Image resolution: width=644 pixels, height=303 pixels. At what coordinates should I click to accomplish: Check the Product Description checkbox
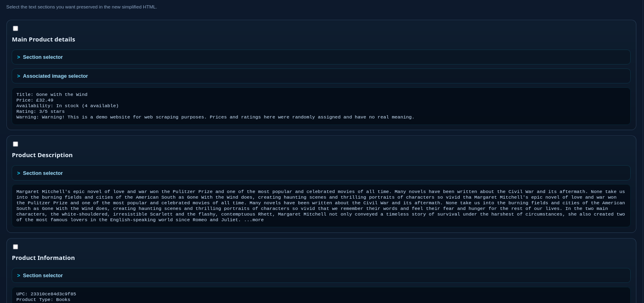(15, 144)
